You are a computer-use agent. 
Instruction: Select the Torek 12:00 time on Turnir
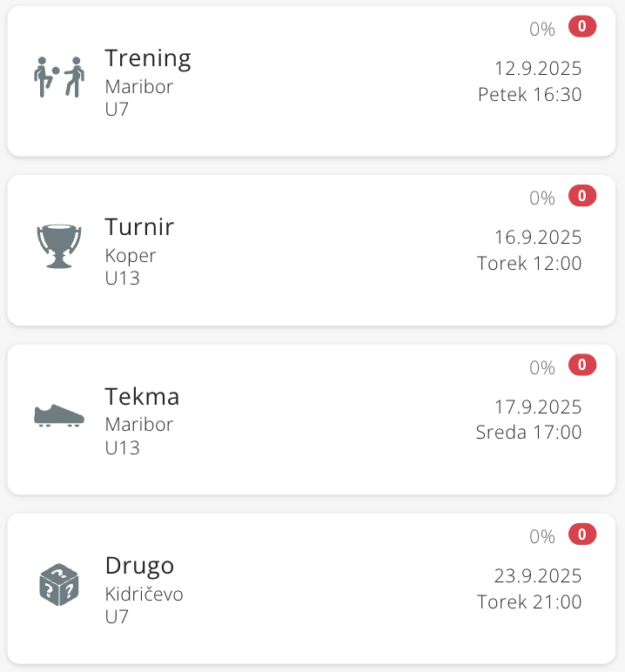click(x=529, y=263)
